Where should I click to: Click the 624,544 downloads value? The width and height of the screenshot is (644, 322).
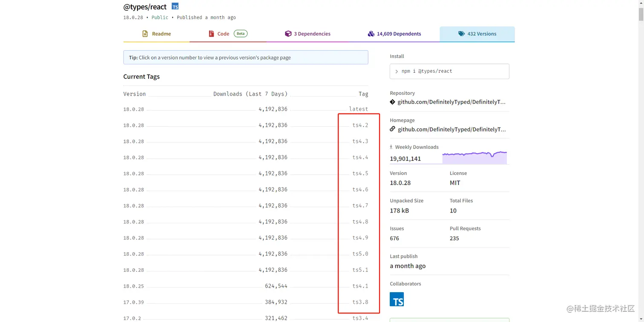pos(276,286)
